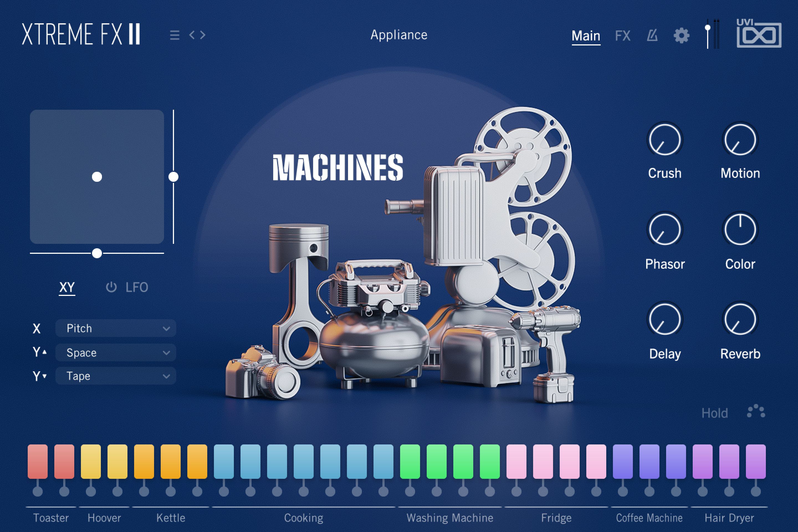Adjust the Motion knob
The image size is (798, 532).
coord(740,139)
